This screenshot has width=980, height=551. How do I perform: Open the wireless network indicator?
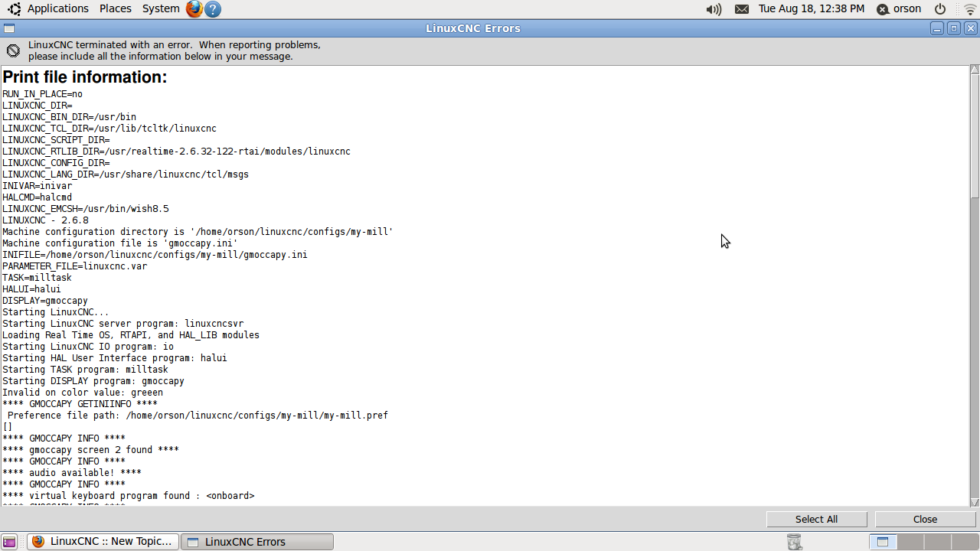point(970,9)
